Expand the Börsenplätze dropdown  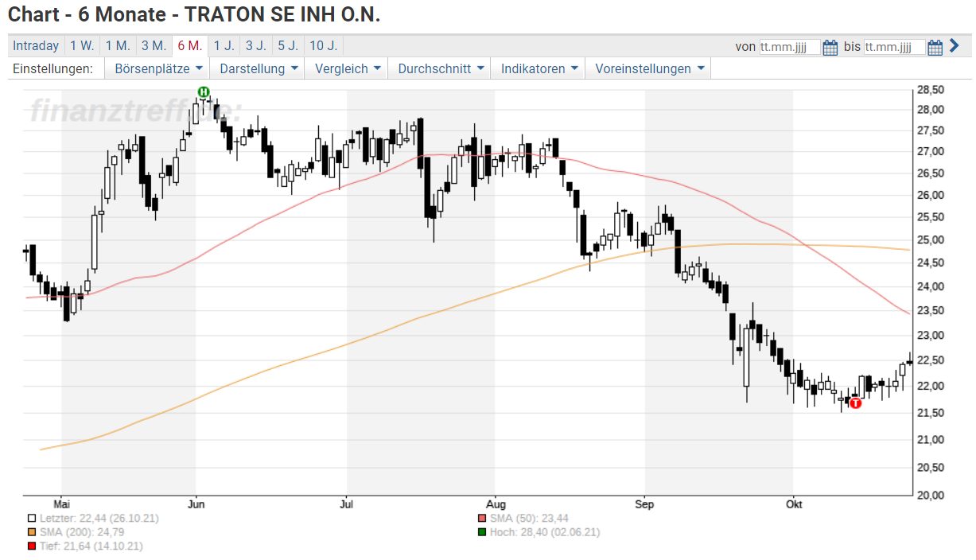[x=157, y=68]
